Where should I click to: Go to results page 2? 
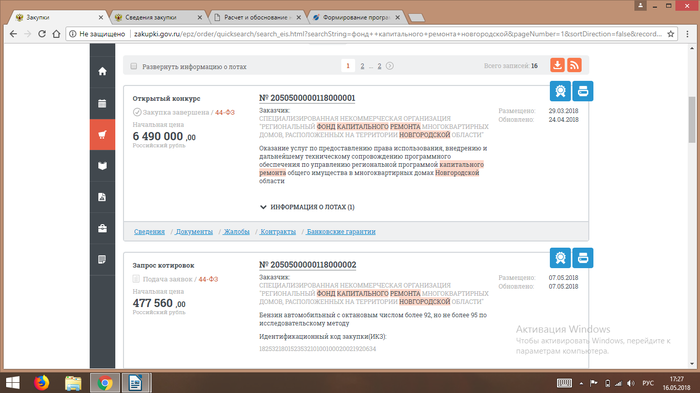point(362,66)
